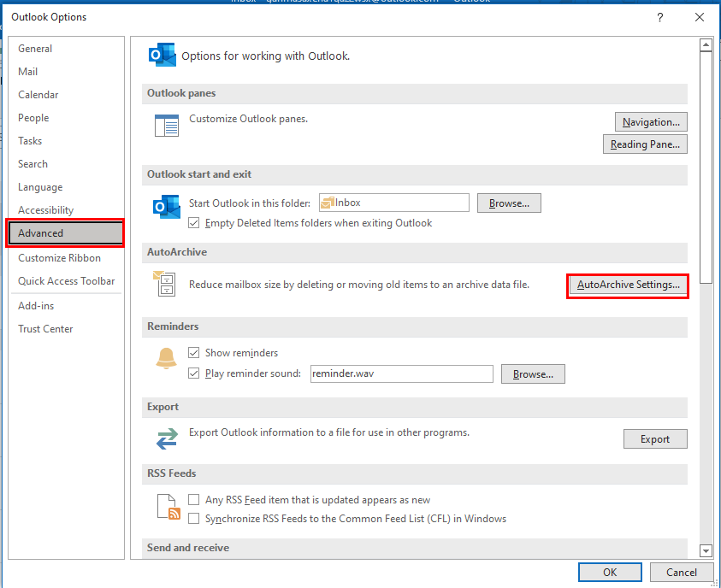Viewport: 721px width, 588px height.
Task: Open the Trust Center category
Action: 66,328
